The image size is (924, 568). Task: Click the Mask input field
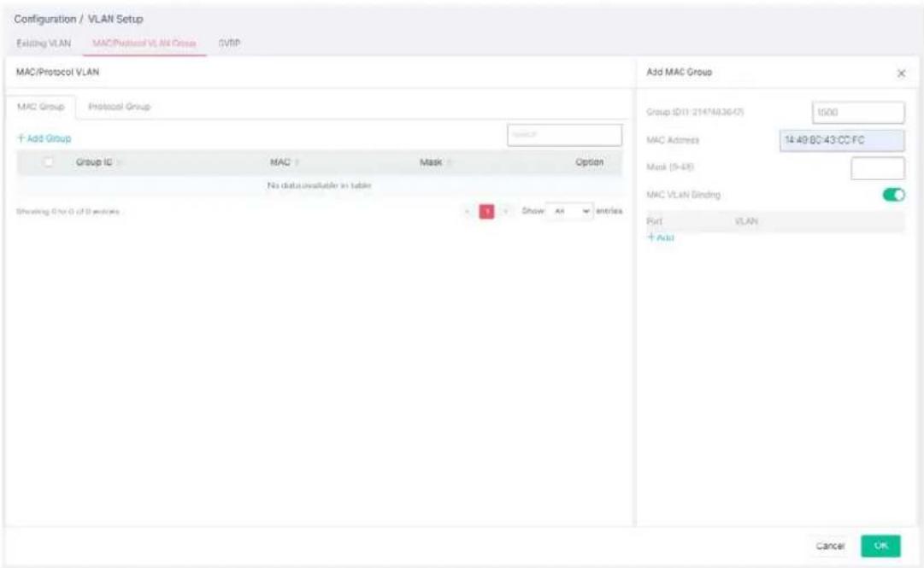point(878,167)
